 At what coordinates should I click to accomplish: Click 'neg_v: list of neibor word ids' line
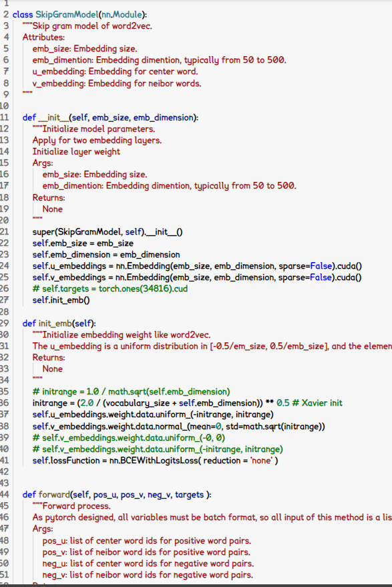148,575
